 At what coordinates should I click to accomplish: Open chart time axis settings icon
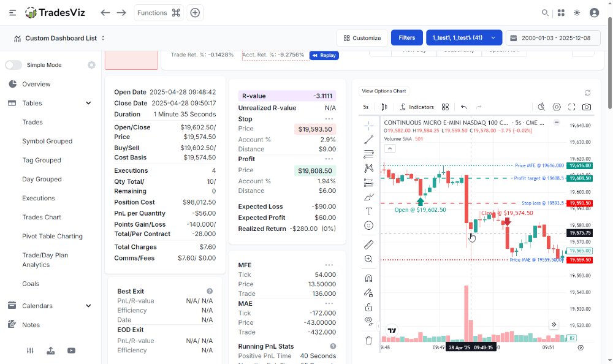point(581,347)
